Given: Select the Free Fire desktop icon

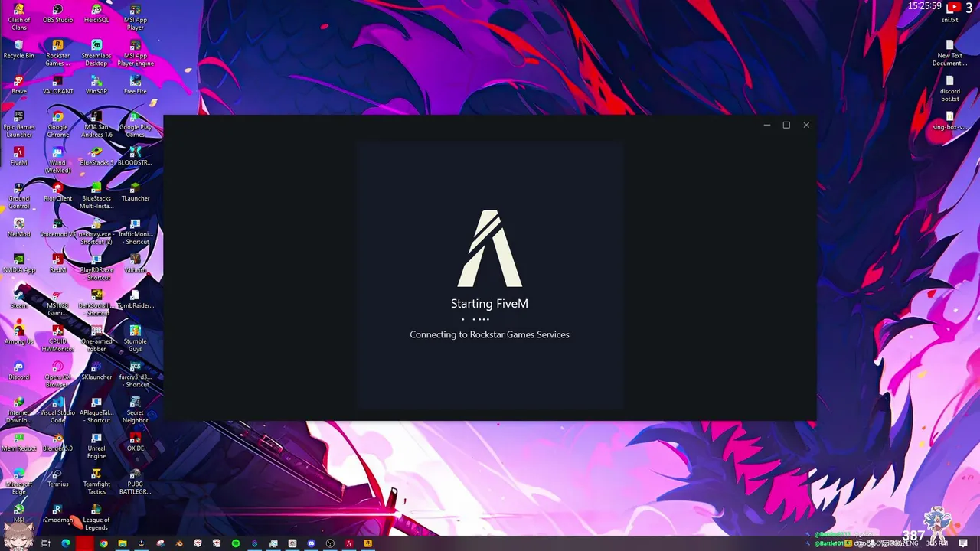Looking at the screenshot, I should [x=136, y=85].
